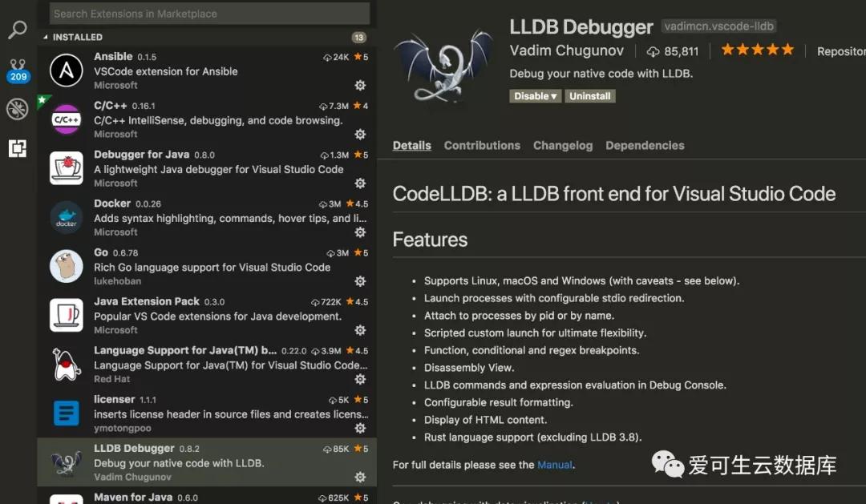Viewport: 866px width, 504px height.
Task: Click 'Display of HTML content.' line
Action: 485,420
